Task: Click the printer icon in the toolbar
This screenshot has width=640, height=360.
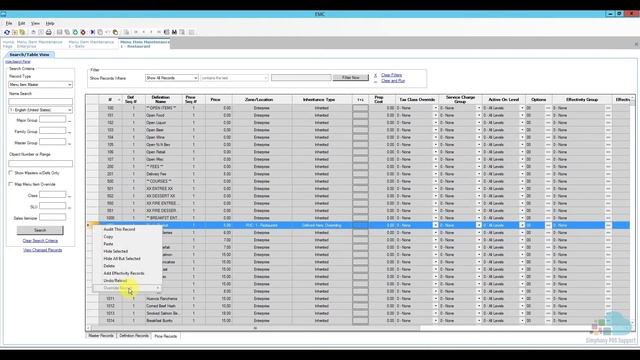Action: coord(49,32)
